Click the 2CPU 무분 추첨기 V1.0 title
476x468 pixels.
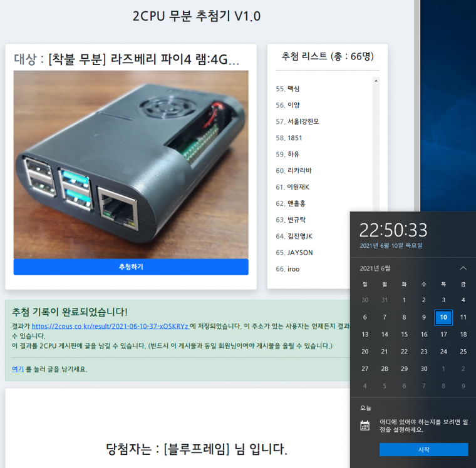(197, 16)
